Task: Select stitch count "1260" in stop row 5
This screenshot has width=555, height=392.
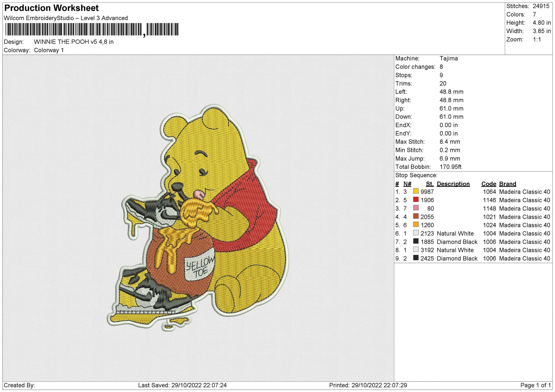Action: [x=427, y=225]
